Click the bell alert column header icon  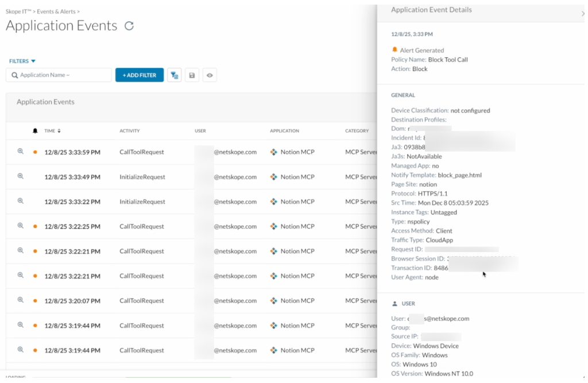[x=35, y=131]
